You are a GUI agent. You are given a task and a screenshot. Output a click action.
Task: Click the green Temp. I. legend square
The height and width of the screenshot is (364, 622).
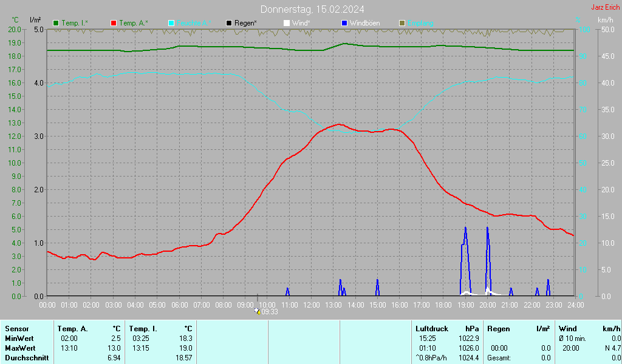56,23
